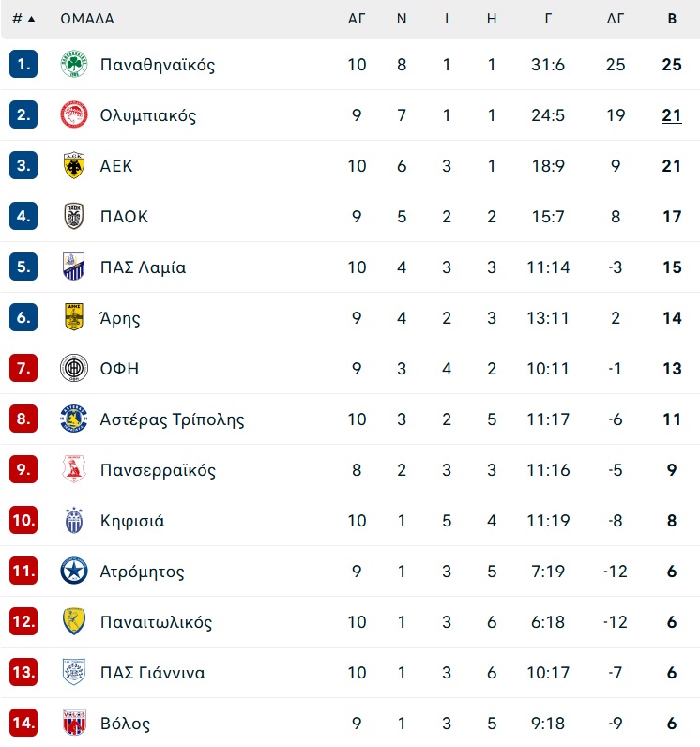Click Ολυμπιακός underlined 21 points value

672,115
